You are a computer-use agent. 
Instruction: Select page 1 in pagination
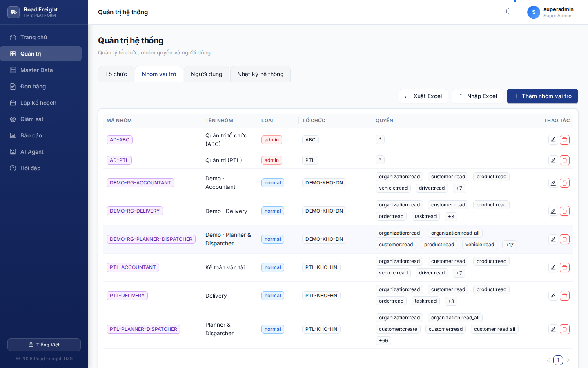click(558, 360)
